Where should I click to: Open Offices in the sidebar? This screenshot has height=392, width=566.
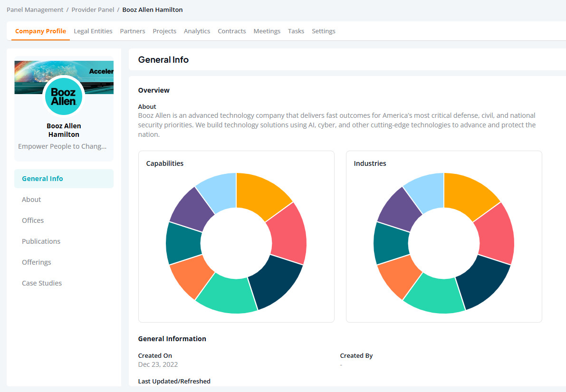pyautogui.click(x=33, y=220)
